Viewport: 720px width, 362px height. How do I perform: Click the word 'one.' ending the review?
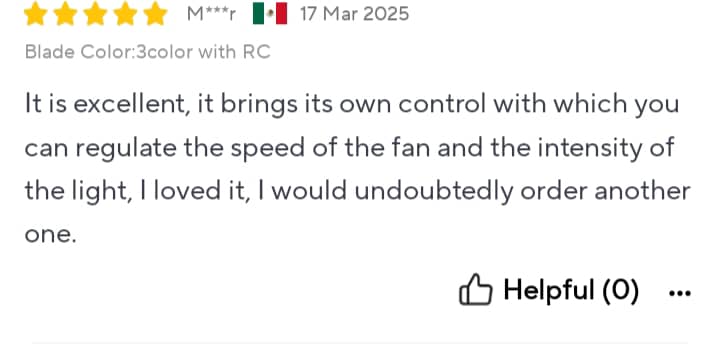(x=50, y=234)
